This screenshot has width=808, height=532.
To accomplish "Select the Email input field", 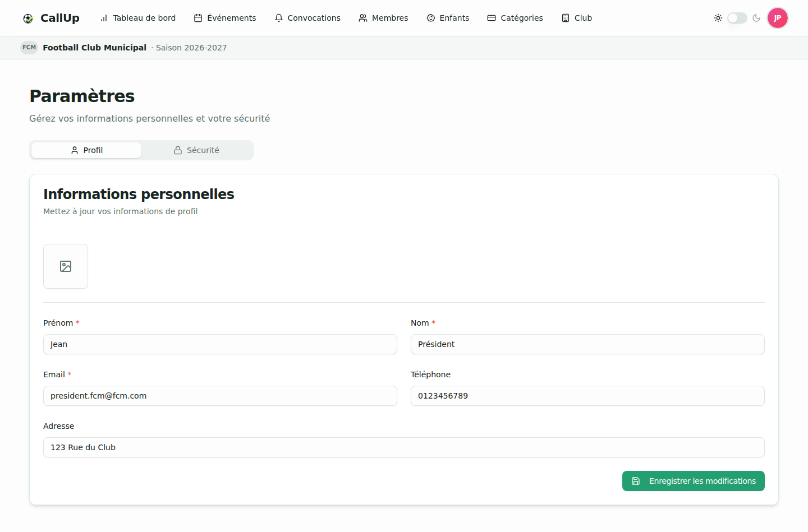I will point(220,396).
